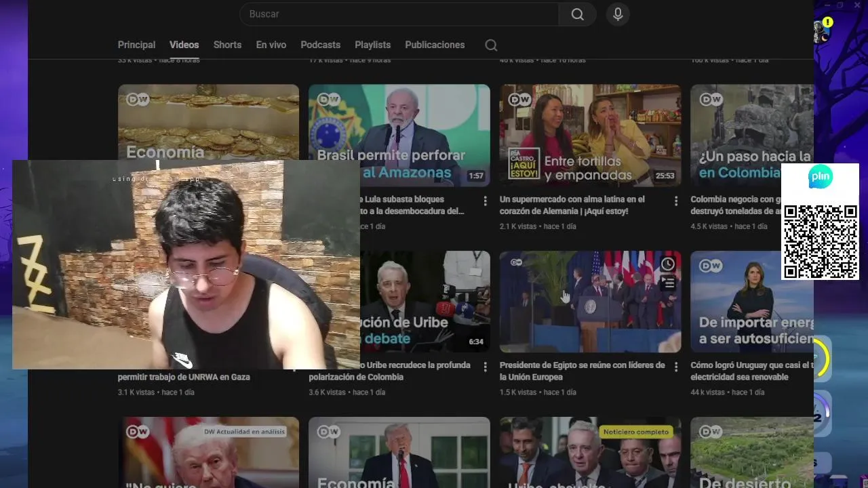Screen dimensions: 868x488
Task: Click "1.5 K vistas • hace 1 día"
Action: pos(538,392)
